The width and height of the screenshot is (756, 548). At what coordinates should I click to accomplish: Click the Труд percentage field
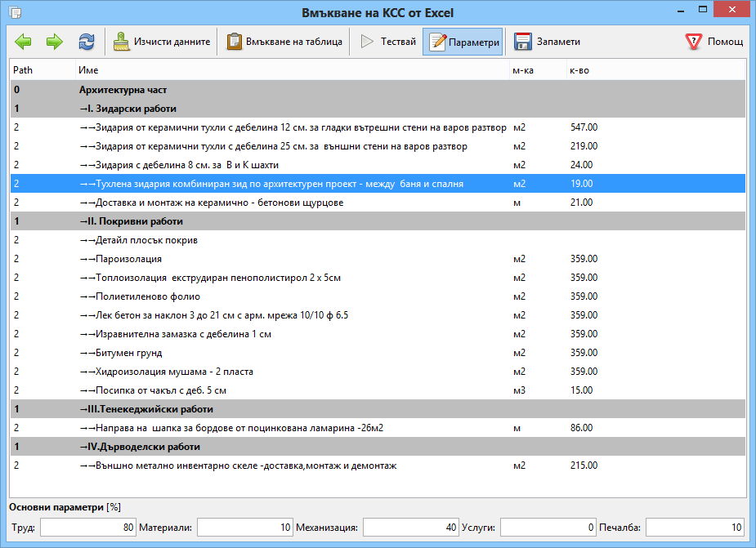pyautogui.click(x=87, y=528)
